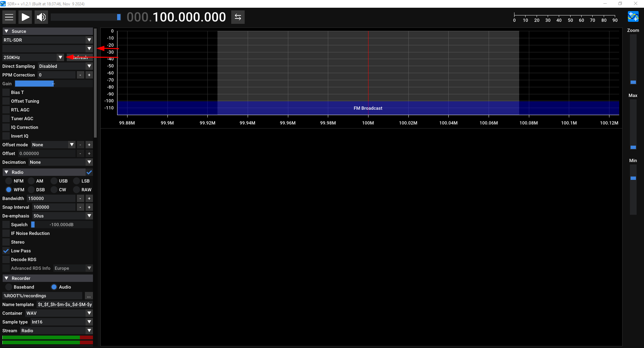Click the recordings path field
The image size is (644, 348).
pyautogui.click(x=42, y=296)
